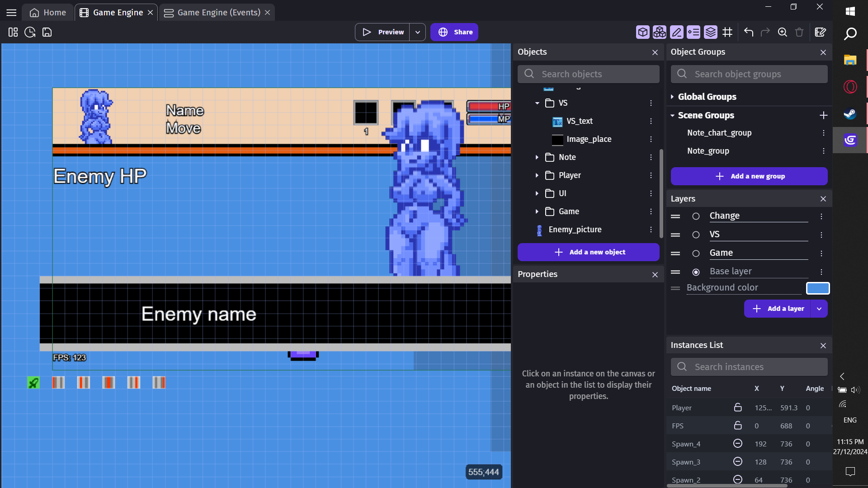The image size is (868, 488).
Task: Undo the last action
Action: [749, 32]
